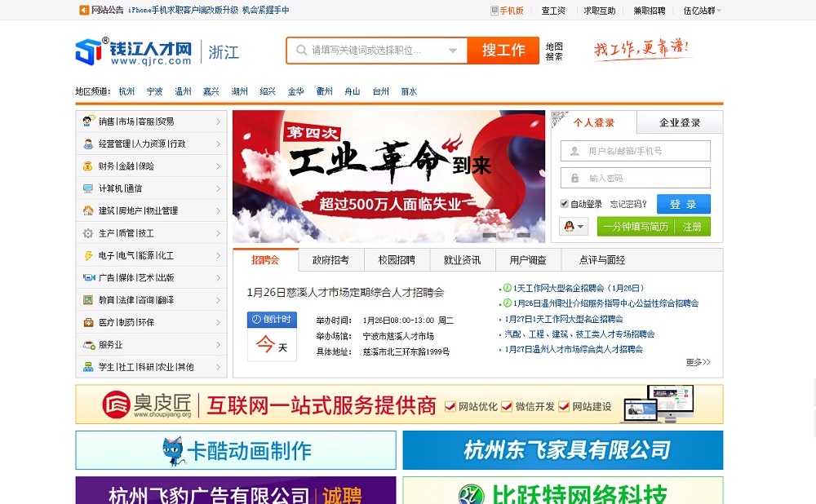Click the 经营管理|人力资源|行政 category icon
816x504 pixels.
click(88, 144)
